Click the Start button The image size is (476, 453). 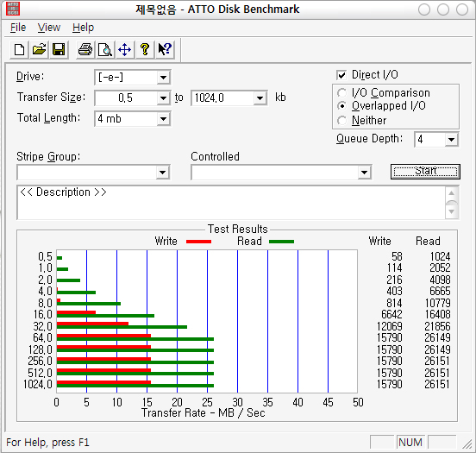pos(425,172)
